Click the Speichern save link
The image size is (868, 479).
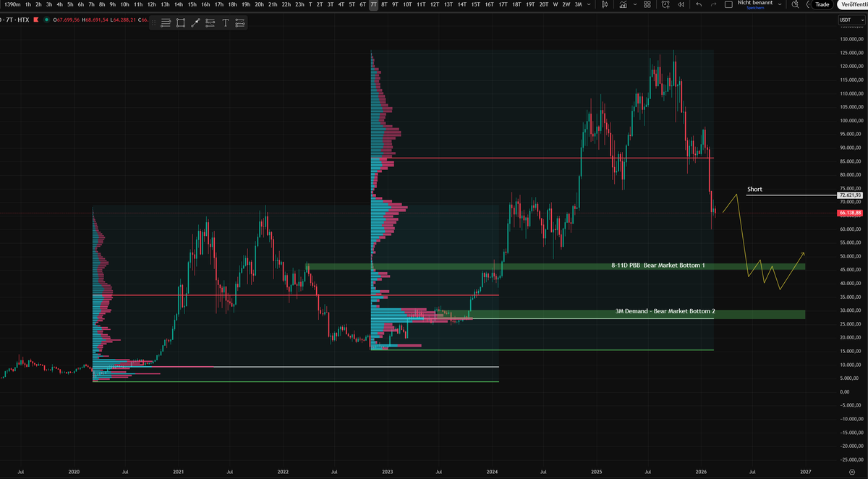tap(755, 8)
